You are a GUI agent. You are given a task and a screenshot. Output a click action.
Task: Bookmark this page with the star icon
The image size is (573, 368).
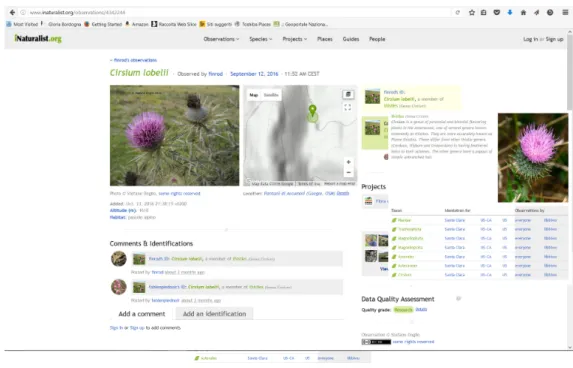pyautogui.click(x=472, y=12)
